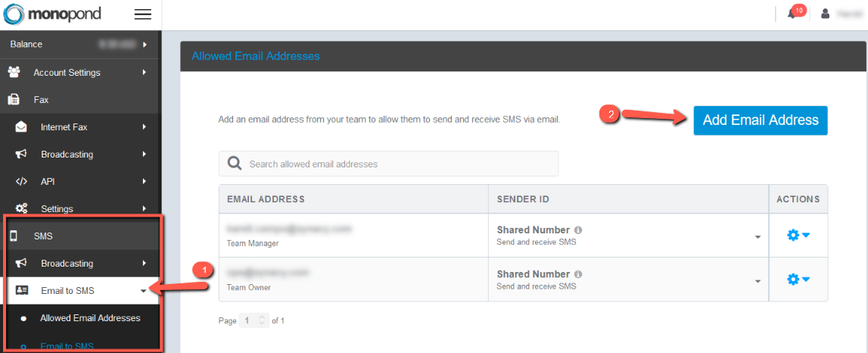Open the user profile icon

pyautogui.click(x=826, y=14)
